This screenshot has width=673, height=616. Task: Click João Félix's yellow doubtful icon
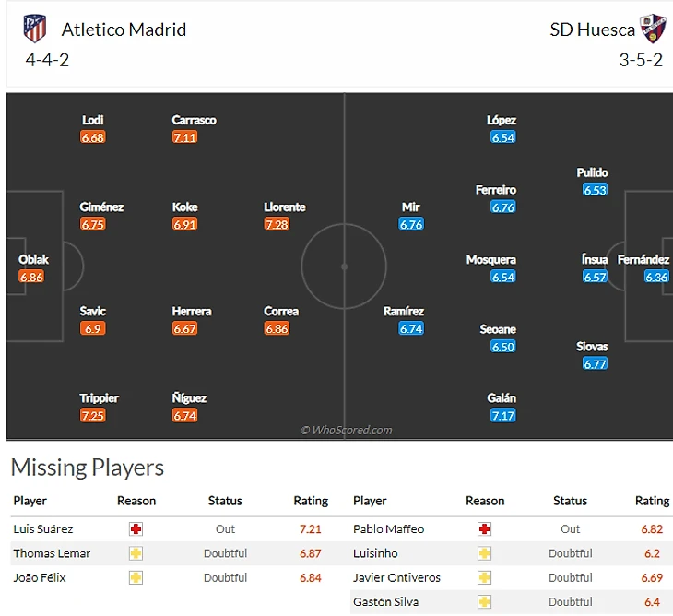click(136, 577)
